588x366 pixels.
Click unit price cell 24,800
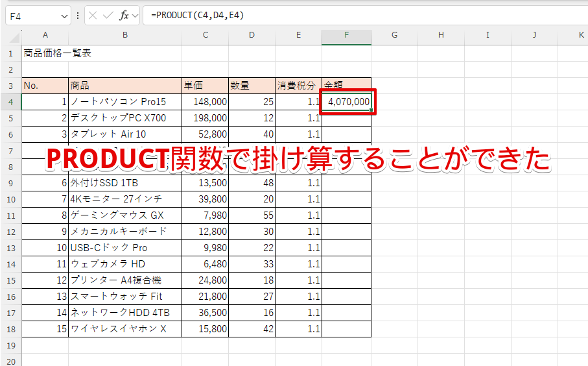coord(205,280)
